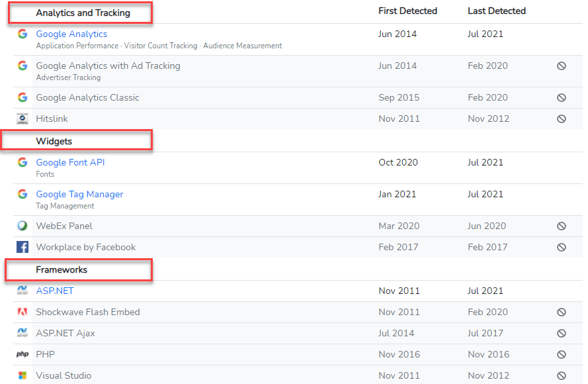
Task: Click Last Detected date for Google Analytics
Action: [x=485, y=34]
